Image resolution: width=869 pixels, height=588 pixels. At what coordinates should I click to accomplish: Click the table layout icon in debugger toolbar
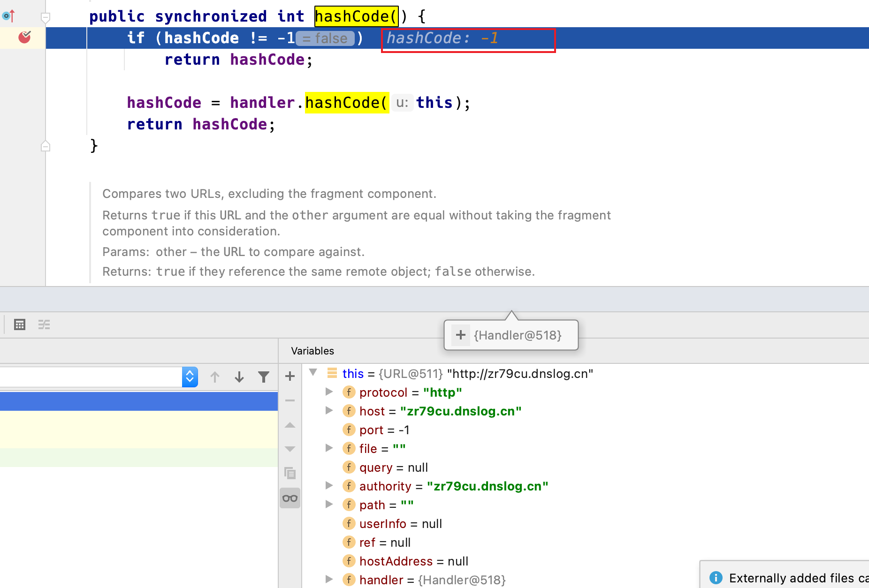[x=20, y=324]
